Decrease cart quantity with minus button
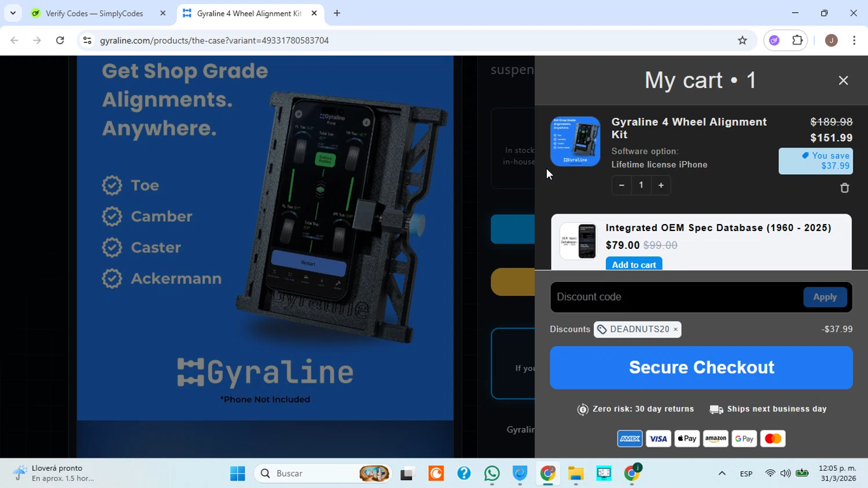This screenshot has height=488, width=868. (621, 185)
